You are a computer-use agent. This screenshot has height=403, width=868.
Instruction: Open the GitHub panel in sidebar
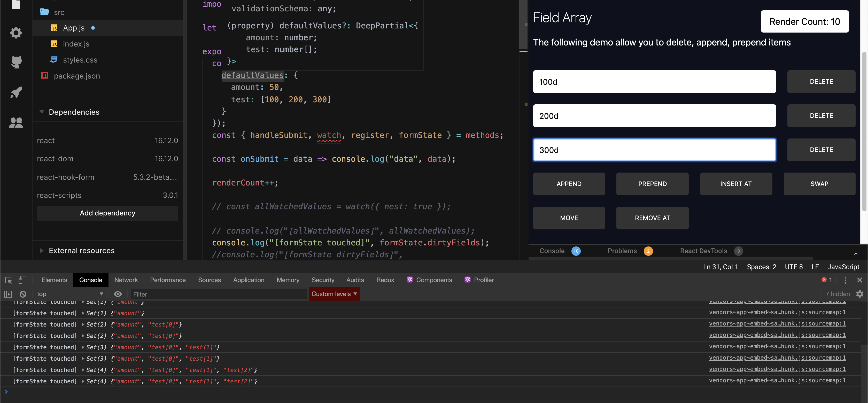click(16, 62)
